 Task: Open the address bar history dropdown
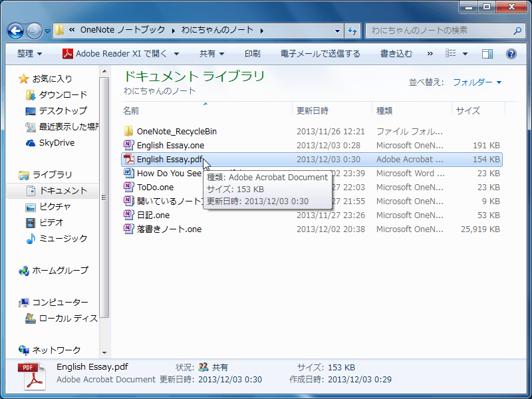(x=337, y=31)
